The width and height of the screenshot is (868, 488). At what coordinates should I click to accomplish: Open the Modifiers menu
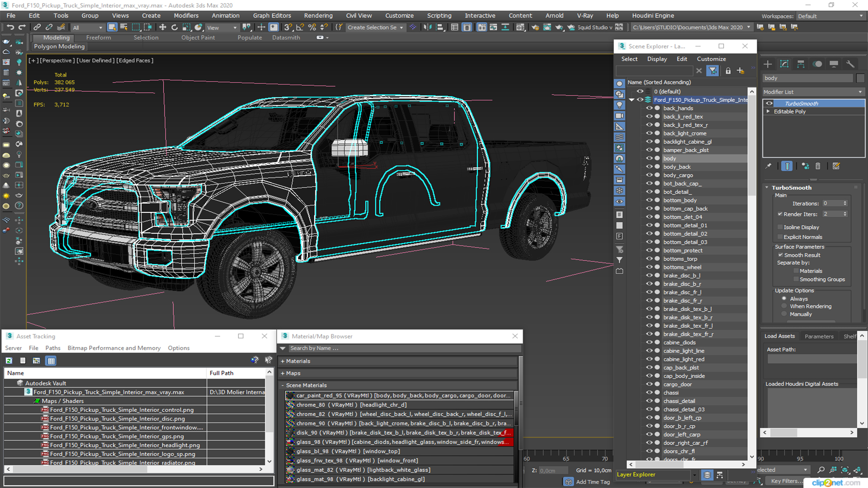click(x=186, y=15)
